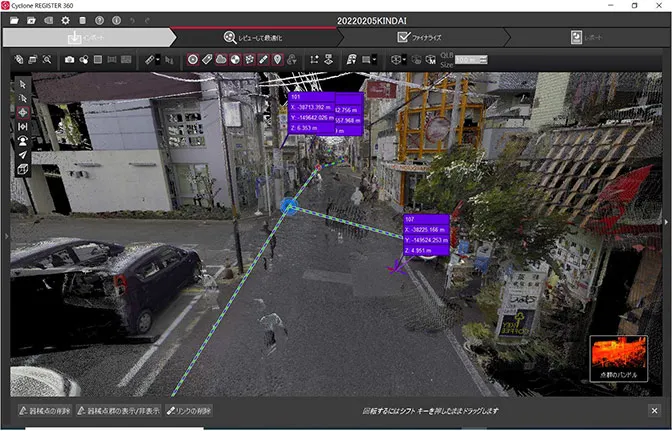Toggle the links network icon
This screenshot has height=431, width=672.
pyautogui.click(x=249, y=60)
